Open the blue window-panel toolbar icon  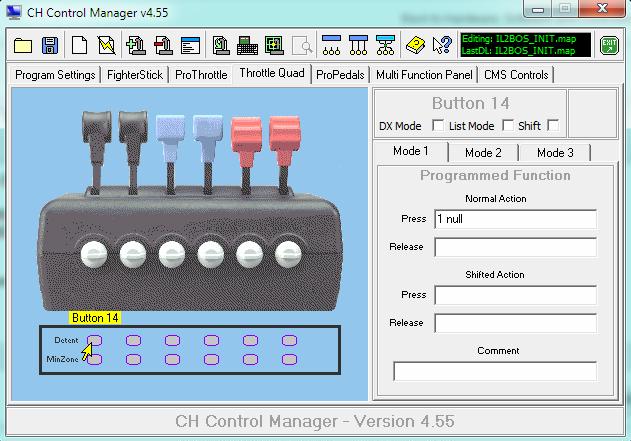(190, 45)
